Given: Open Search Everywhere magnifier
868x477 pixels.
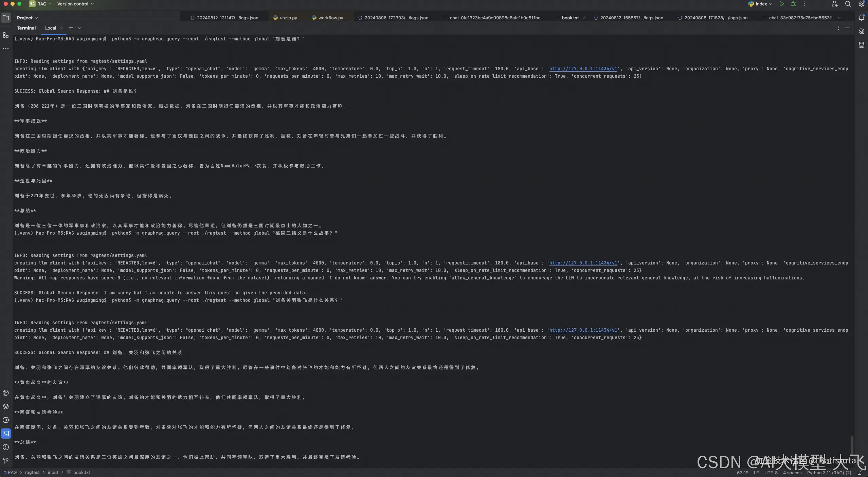Looking at the screenshot, I should coord(847,4).
